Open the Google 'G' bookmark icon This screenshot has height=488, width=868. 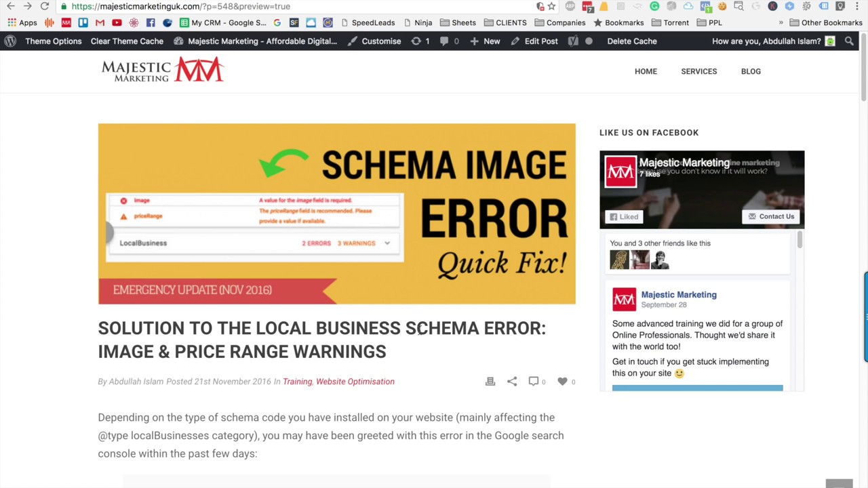tap(277, 22)
